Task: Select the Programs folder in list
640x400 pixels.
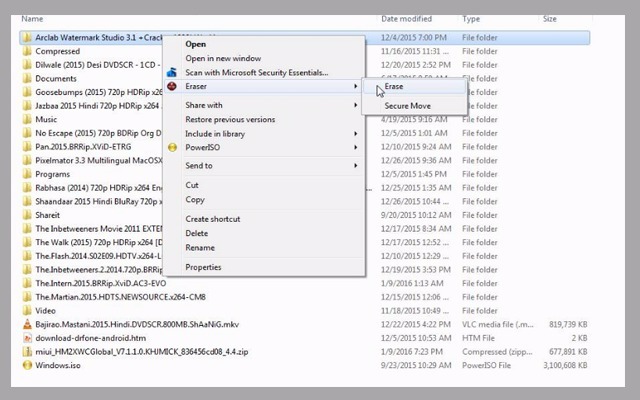Action: pyautogui.click(x=52, y=173)
